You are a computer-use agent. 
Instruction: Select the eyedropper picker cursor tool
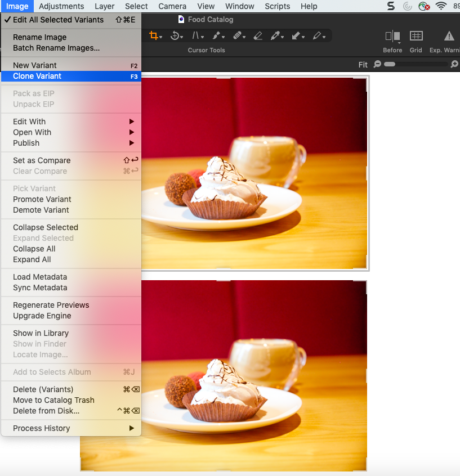[275, 36]
